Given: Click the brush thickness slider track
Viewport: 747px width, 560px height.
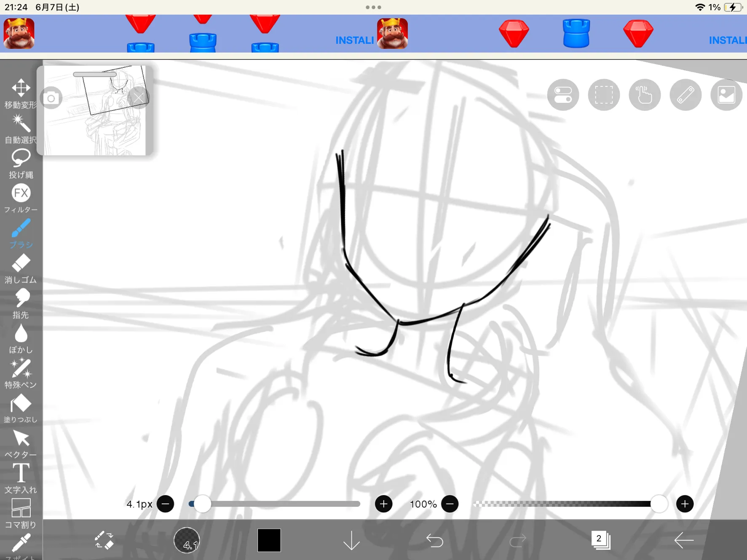Looking at the screenshot, I should [275, 504].
